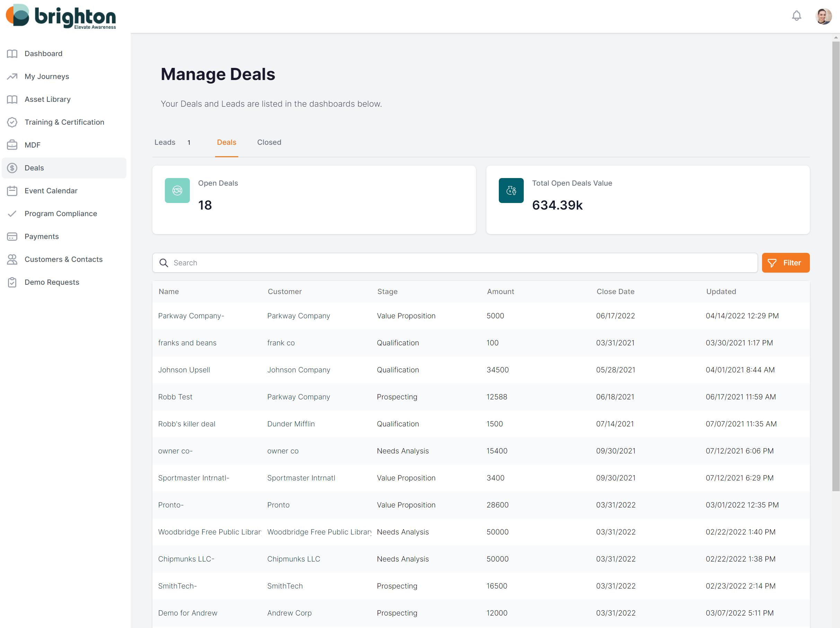840x628 pixels.
Task: Switch to the Closed tab
Action: [268, 142]
